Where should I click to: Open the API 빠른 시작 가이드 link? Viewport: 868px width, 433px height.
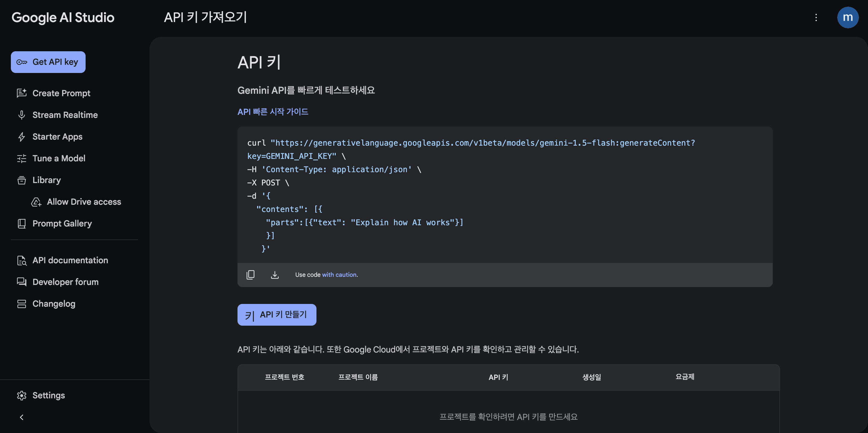point(272,112)
